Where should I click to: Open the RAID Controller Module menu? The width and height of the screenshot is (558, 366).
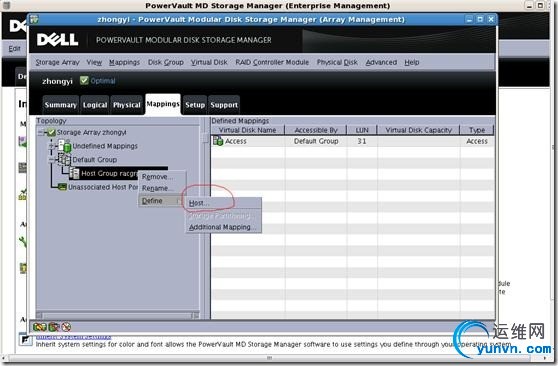pyautogui.click(x=272, y=62)
